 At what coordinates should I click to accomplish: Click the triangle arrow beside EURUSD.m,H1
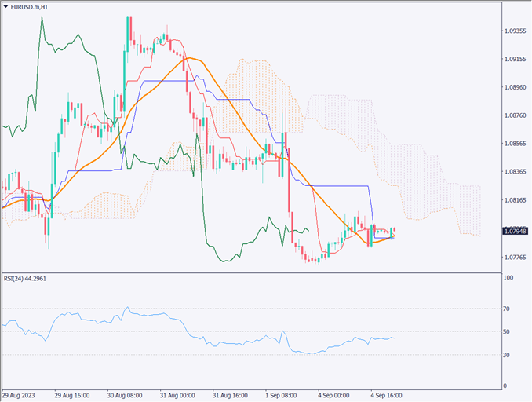pyautogui.click(x=5, y=7)
